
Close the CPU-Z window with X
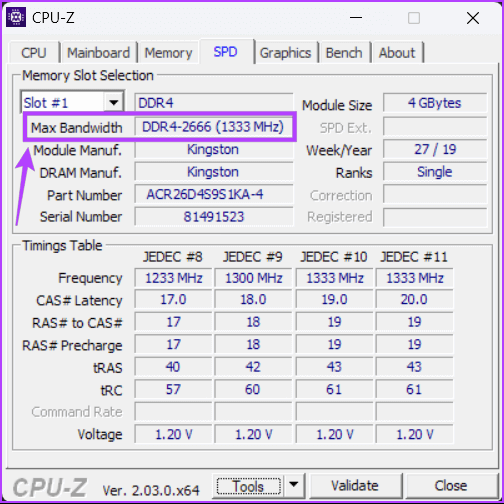click(473, 18)
